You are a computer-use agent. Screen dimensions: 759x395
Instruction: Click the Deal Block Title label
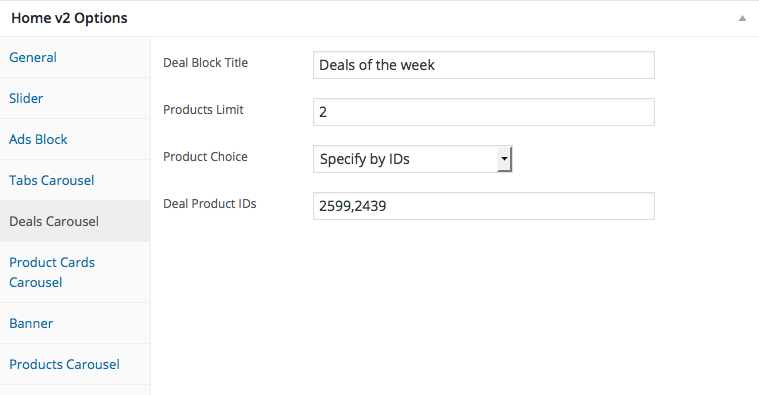(205, 62)
